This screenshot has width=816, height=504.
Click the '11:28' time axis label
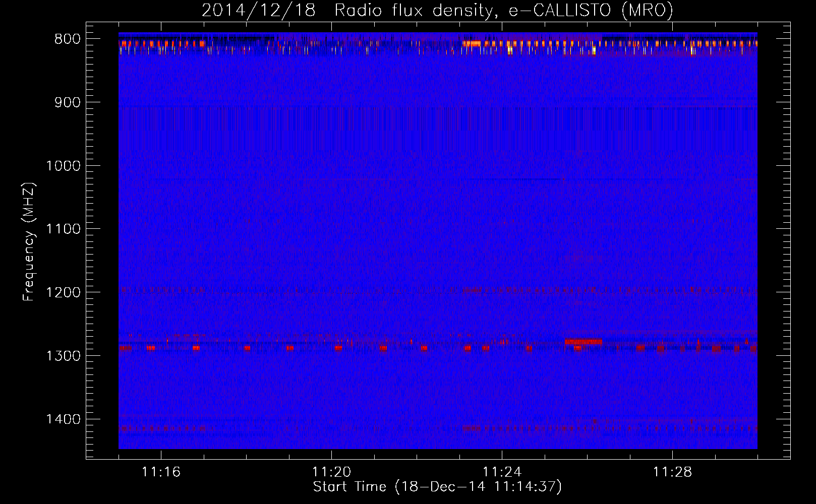click(x=672, y=472)
